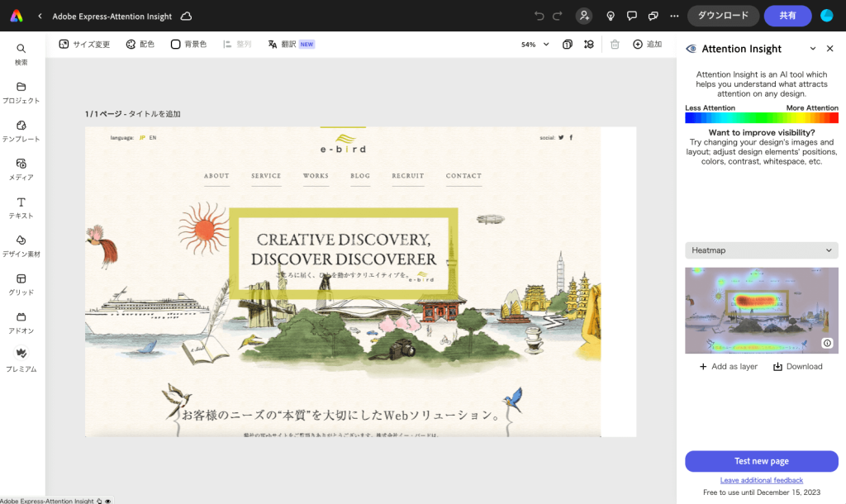Screen dimensions: 846x504
Task: Click the attention color gradient bar
Action: pos(761,117)
